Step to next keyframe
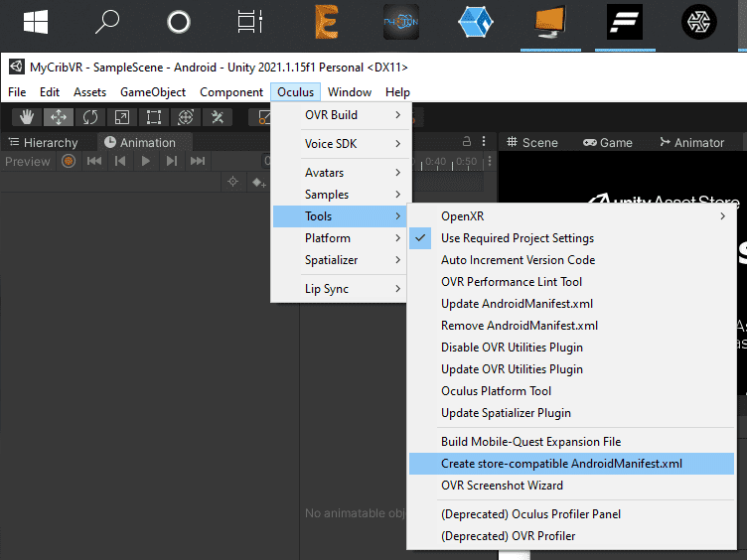 172,162
